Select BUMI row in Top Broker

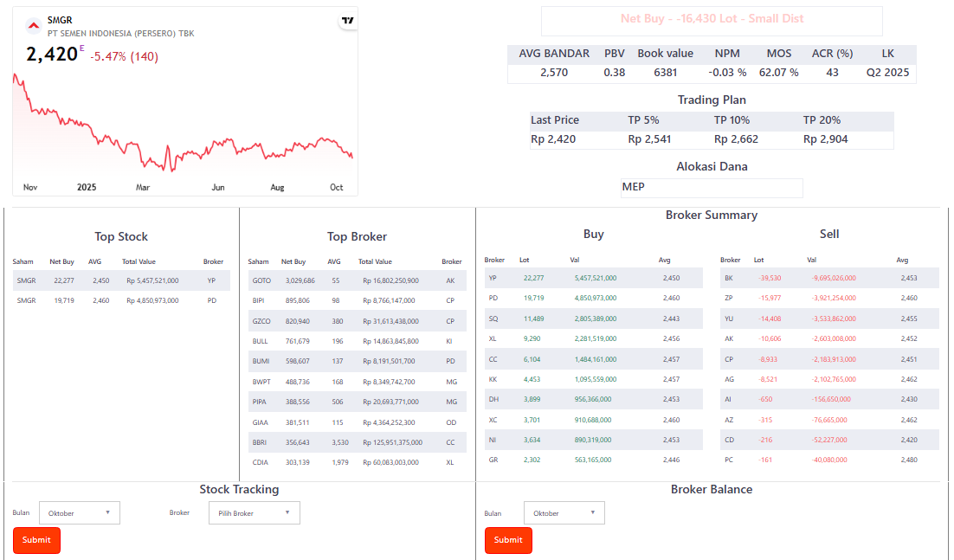(358, 361)
